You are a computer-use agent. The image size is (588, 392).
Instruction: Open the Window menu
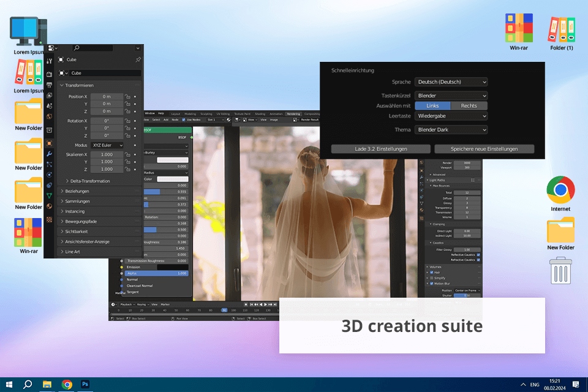pos(149,113)
